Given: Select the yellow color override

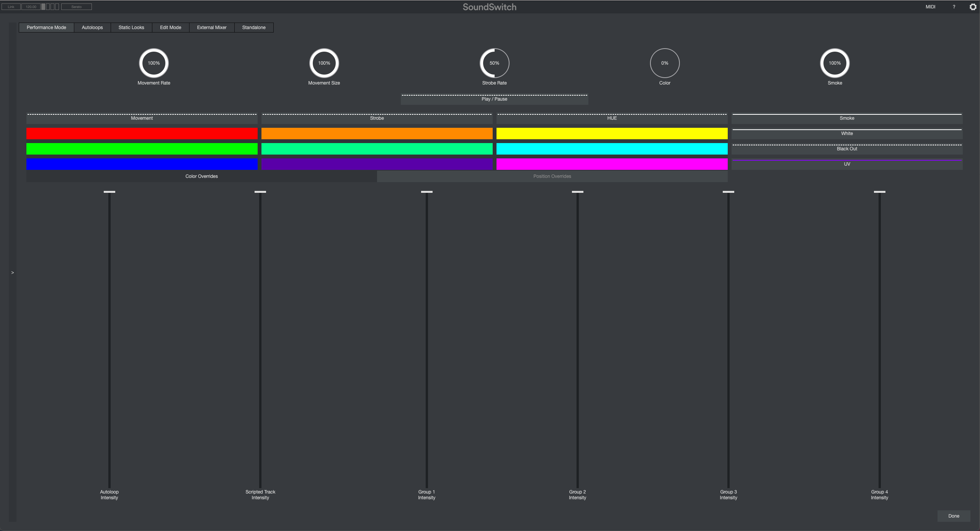Looking at the screenshot, I should 612,134.
